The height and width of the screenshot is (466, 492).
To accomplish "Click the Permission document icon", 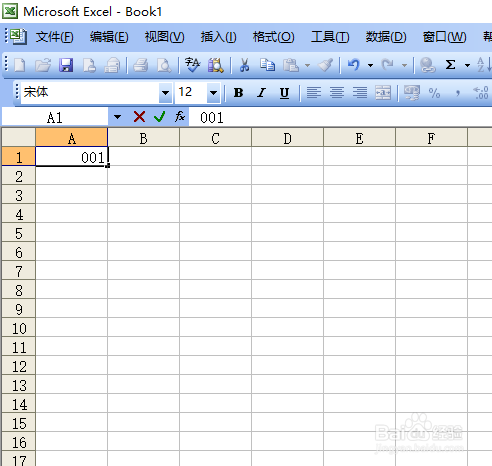I will click(89, 65).
